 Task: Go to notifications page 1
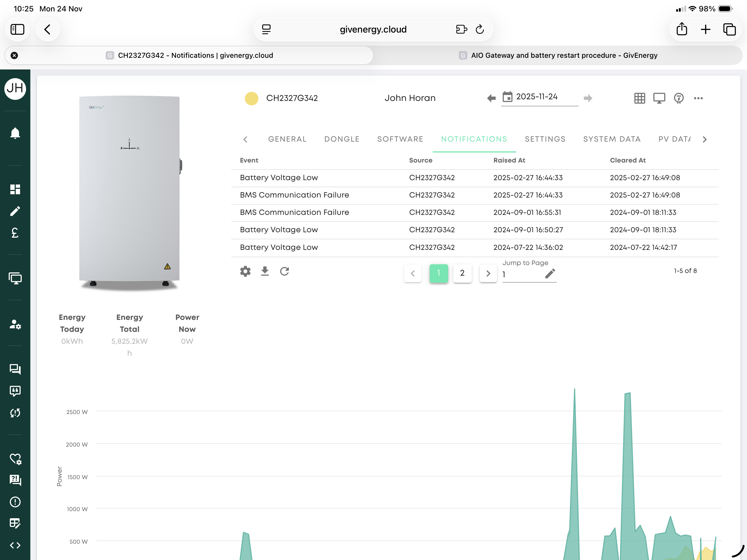coord(439,273)
